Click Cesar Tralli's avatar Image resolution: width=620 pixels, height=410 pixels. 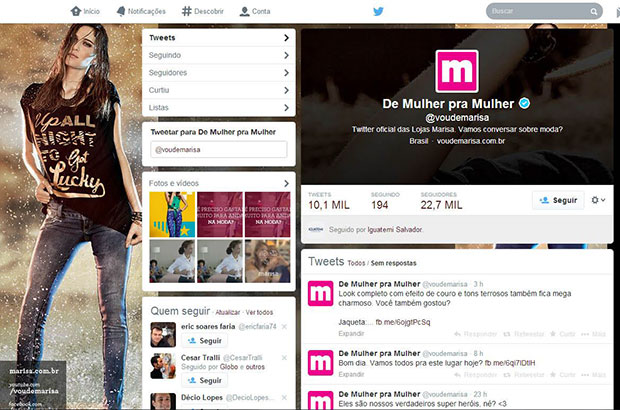coord(163,366)
